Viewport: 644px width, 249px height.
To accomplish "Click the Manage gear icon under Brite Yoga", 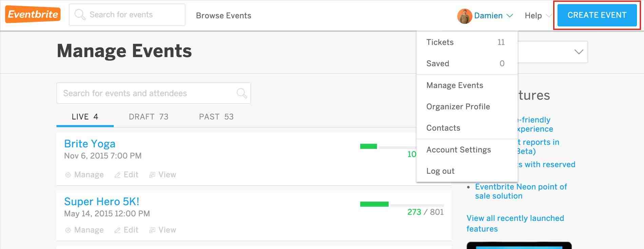I will (x=68, y=175).
